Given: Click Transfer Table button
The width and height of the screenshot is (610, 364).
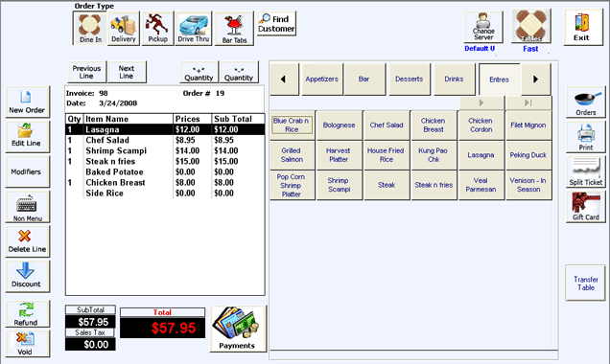Looking at the screenshot, I should tap(585, 284).
